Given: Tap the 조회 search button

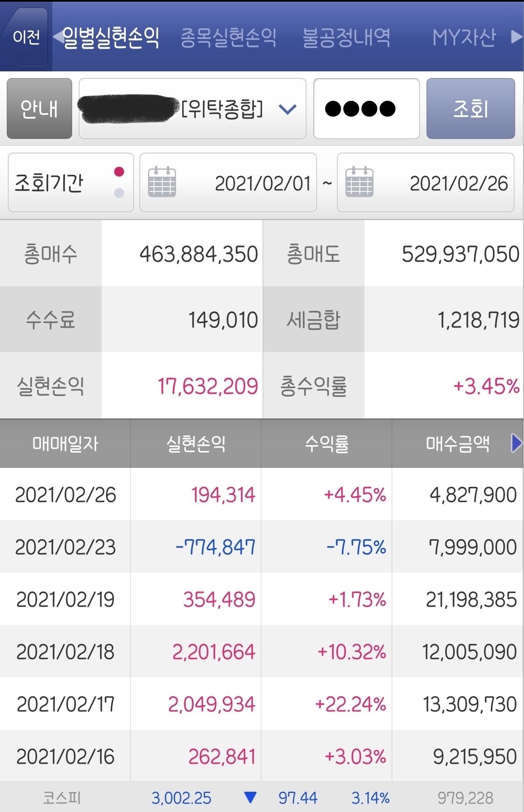Looking at the screenshot, I should point(471,109).
